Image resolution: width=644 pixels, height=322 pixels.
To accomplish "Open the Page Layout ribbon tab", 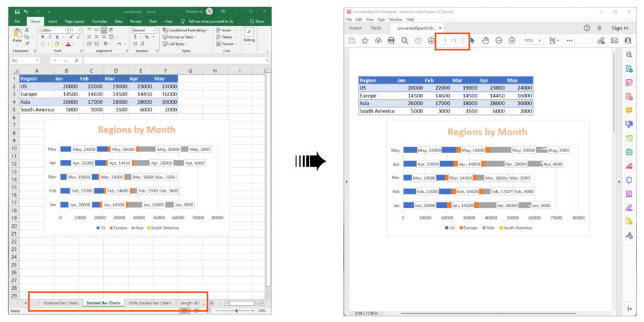I will 74,21.
